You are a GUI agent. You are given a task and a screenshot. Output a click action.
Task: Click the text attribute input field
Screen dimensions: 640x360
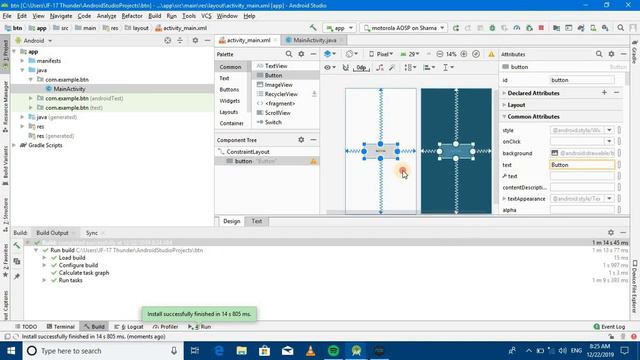coord(582,164)
